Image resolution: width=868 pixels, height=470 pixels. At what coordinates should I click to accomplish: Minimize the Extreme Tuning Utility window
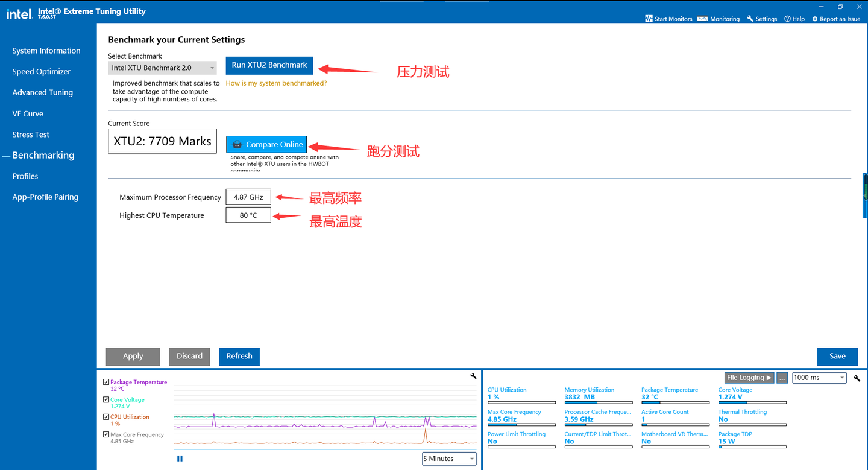click(x=821, y=7)
